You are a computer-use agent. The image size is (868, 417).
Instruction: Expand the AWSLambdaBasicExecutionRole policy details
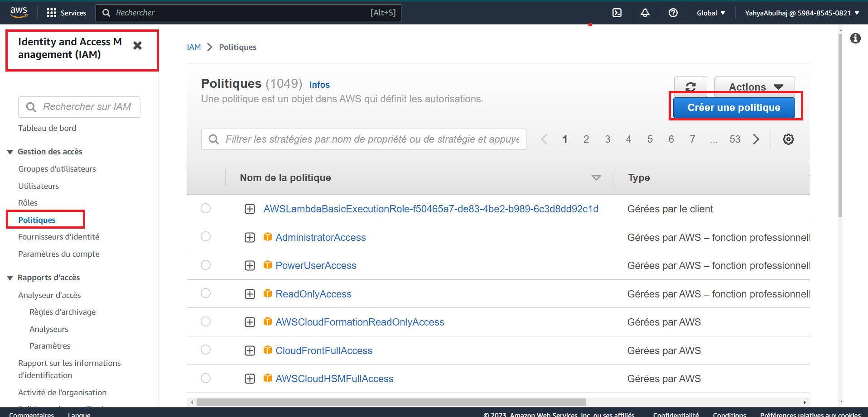(250, 209)
